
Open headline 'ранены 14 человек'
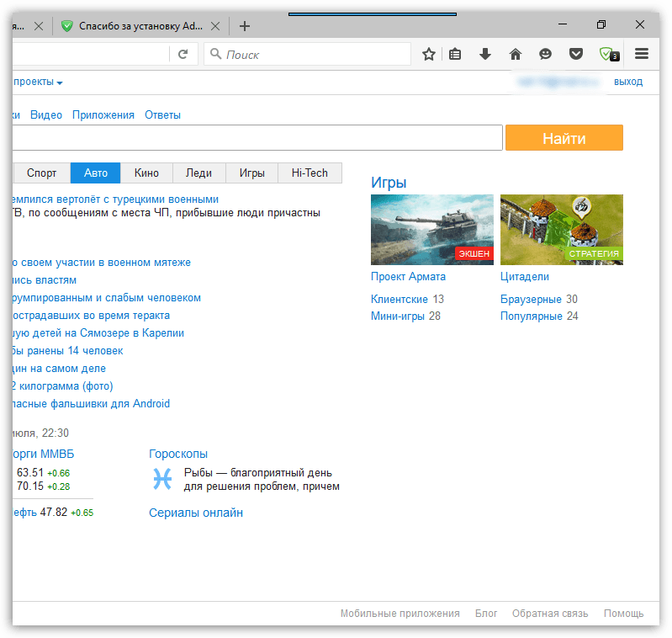(x=68, y=350)
